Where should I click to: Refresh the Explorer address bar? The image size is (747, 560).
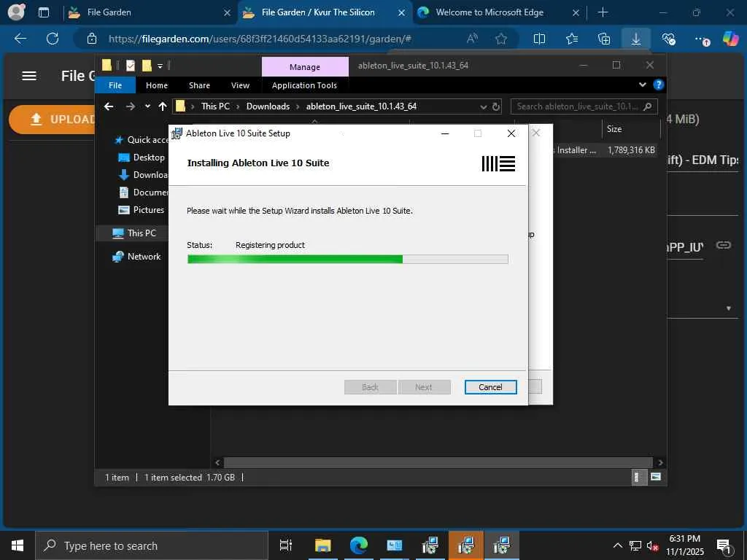[496, 106]
